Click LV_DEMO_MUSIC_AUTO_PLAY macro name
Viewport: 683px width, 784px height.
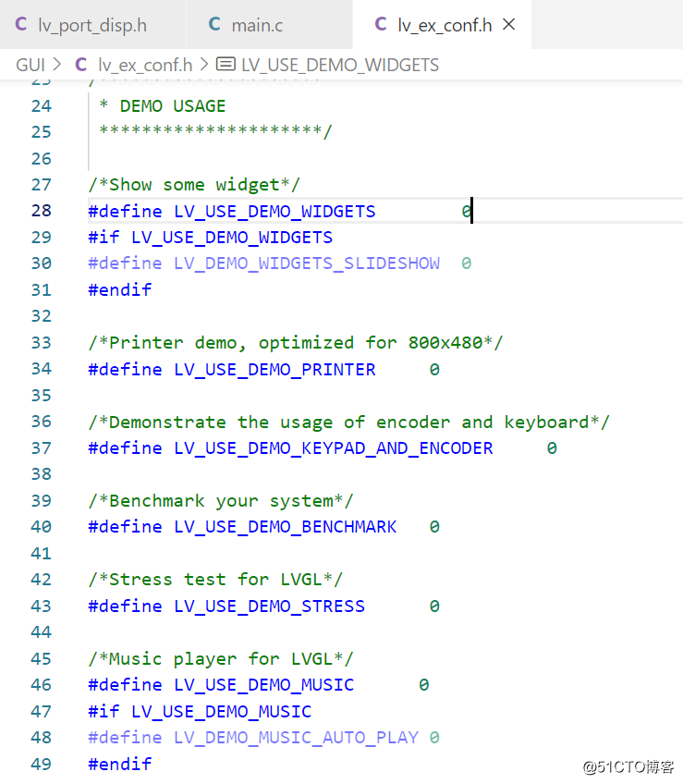296,738
